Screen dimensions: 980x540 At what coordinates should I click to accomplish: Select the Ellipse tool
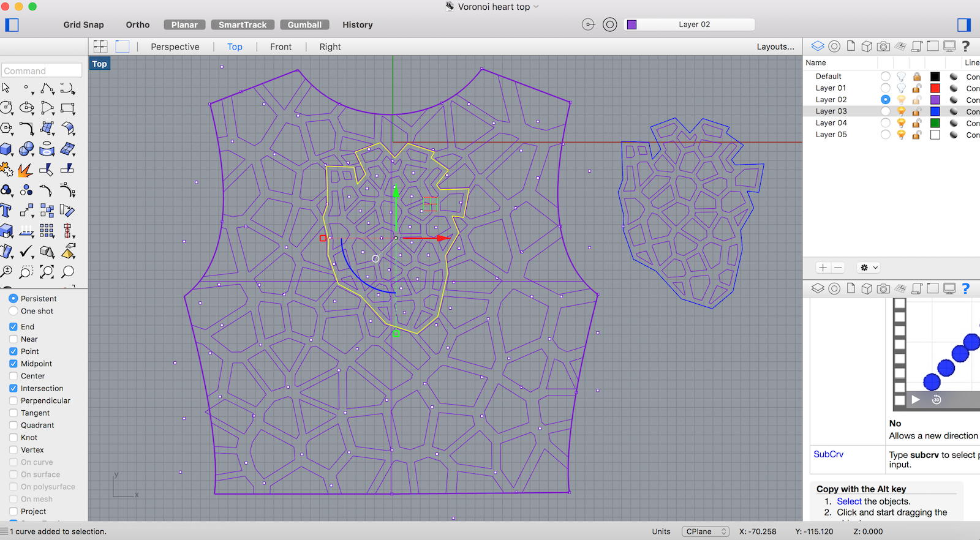(x=27, y=108)
